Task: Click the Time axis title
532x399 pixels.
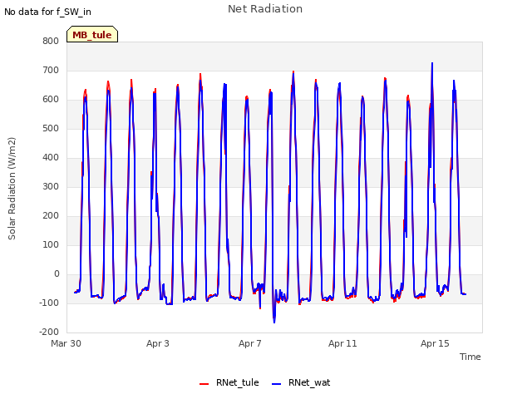Action: click(470, 357)
